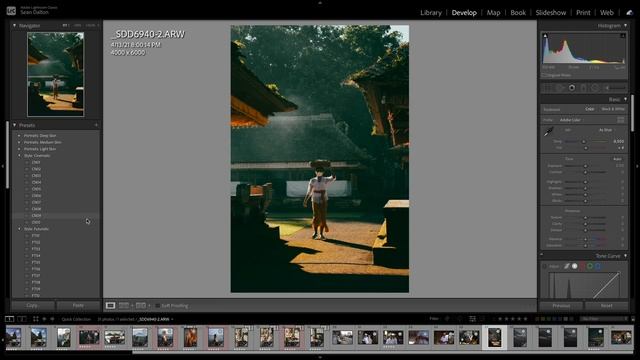Collapse the Histogram panel
Screen dimensions: 640x360
coord(625,25)
